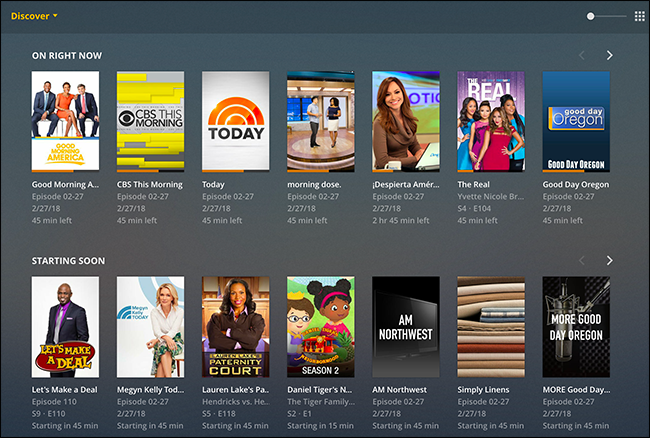Click the 'morning dose.' title link
The image size is (650, 438).
[314, 185]
